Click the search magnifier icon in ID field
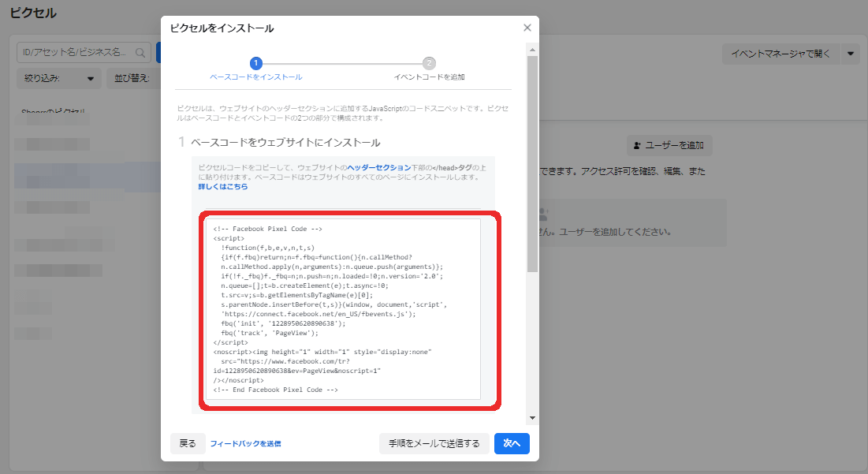 coord(140,53)
